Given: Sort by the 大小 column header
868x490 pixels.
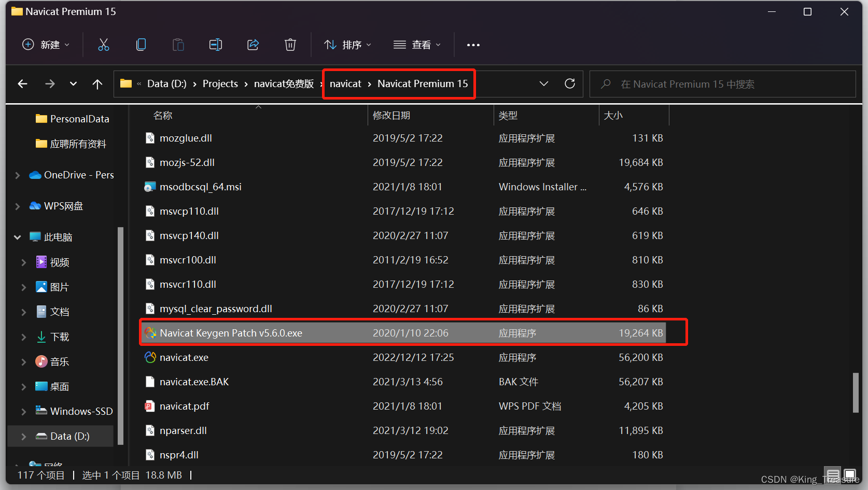Looking at the screenshot, I should (x=613, y=115).
